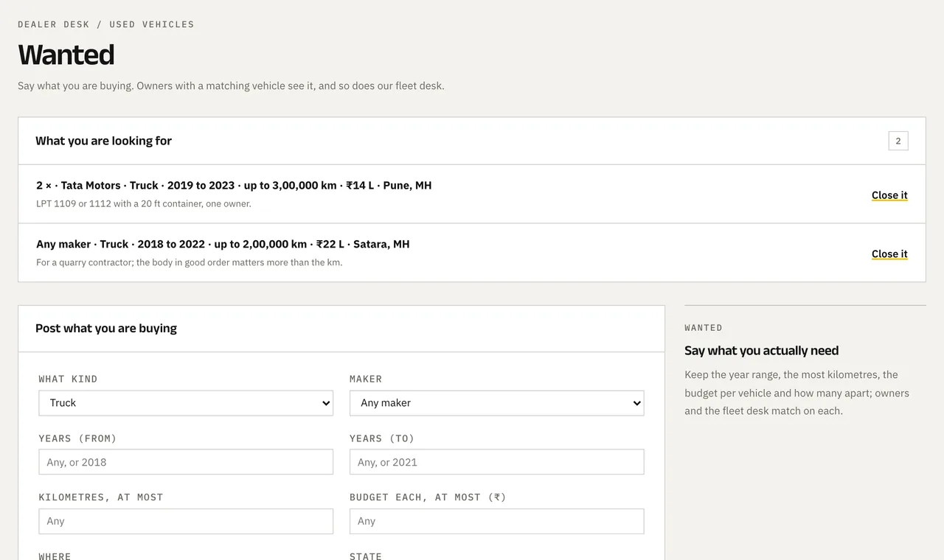
Task: Close the Satara quarry truck listing
Action: 889,254
